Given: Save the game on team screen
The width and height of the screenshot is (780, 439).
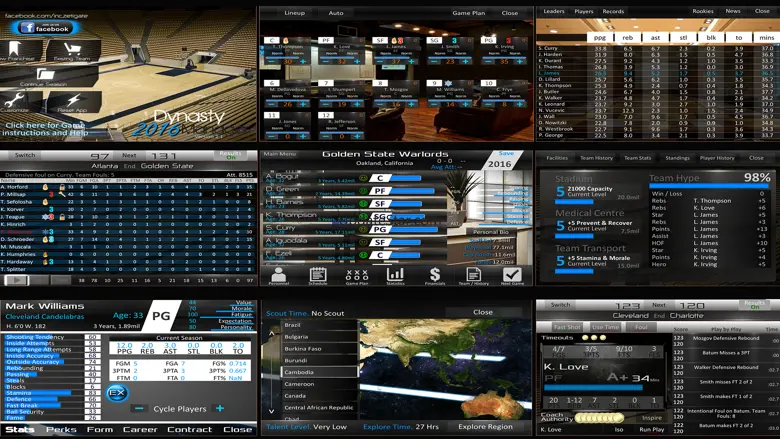Looking at the screenshot, I should (x=506, y=154).
